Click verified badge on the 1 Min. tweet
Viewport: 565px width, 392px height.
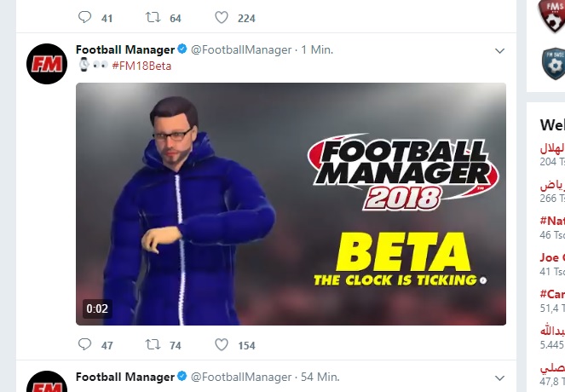pos(181,50)
